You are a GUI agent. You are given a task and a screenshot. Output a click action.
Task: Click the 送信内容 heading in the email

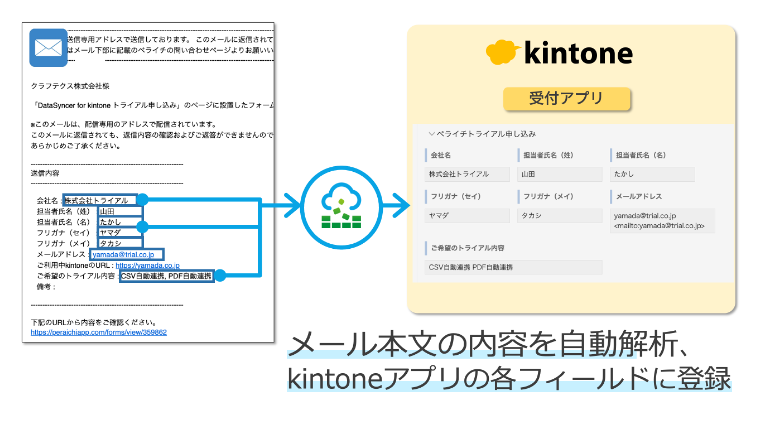point(45,173)
